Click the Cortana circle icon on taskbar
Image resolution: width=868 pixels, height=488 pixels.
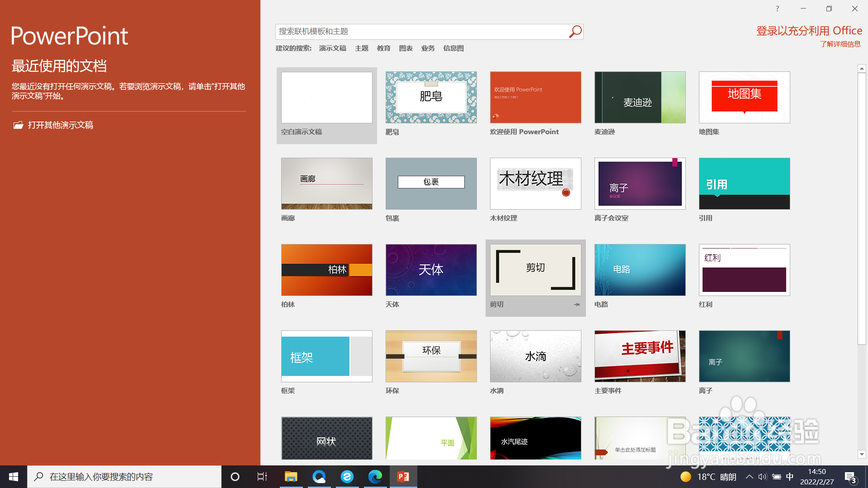(x=235, y=477)
